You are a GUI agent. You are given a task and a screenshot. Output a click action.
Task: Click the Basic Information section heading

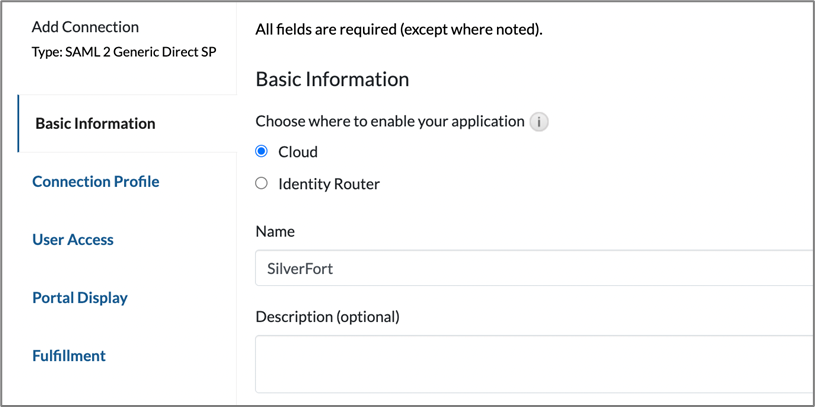coord(332,79)
